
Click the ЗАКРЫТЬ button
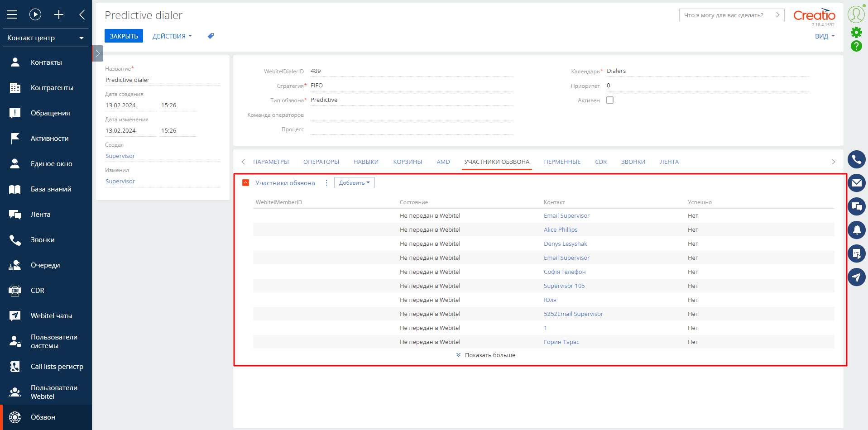point(124,36)
